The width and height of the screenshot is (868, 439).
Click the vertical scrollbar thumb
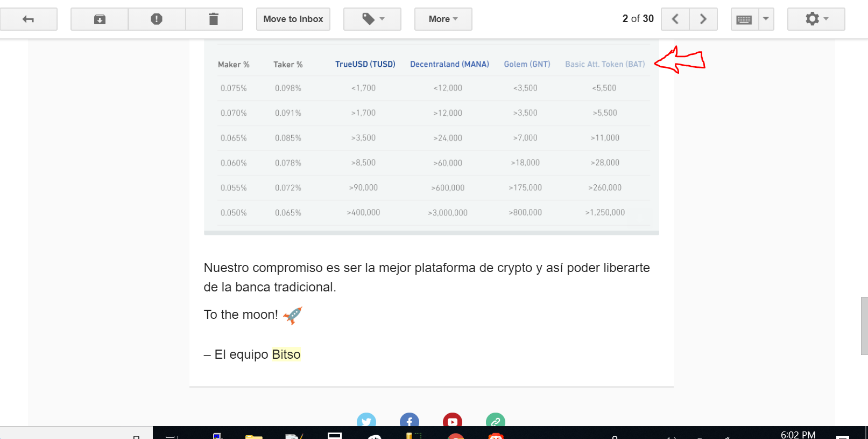[864, 326]
